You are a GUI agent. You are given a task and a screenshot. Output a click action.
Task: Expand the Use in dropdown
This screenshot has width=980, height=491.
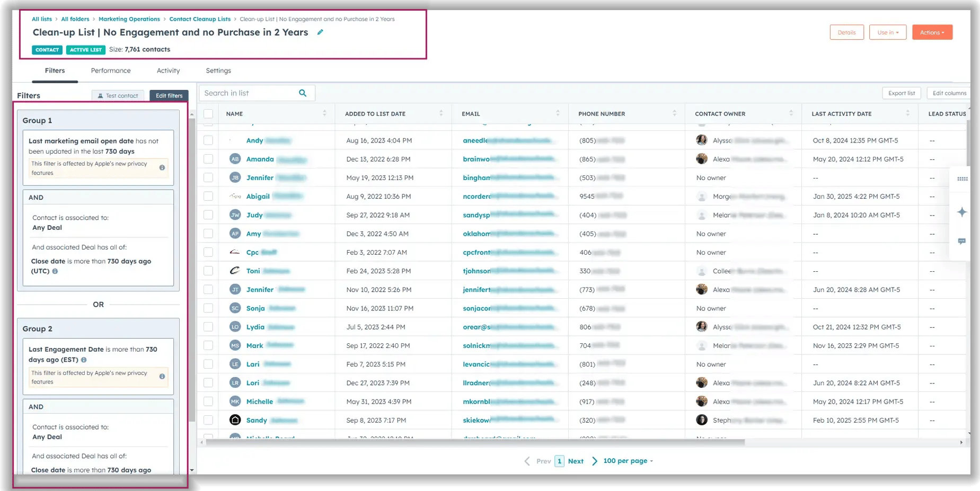[887, 32]
